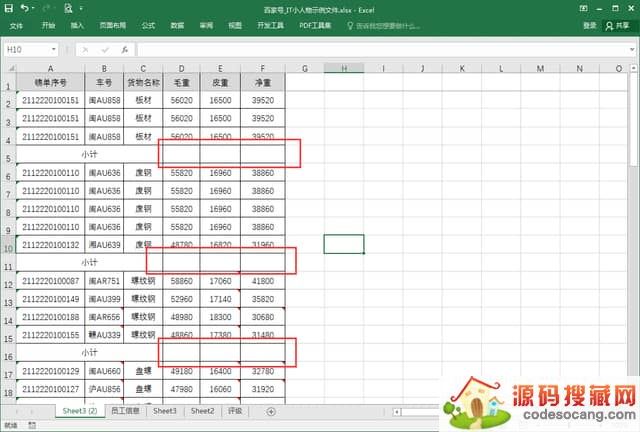This screenshot has height=432, width=640.
Task: Click the lightbulb Tell Me search box
Action: (383, 26)
